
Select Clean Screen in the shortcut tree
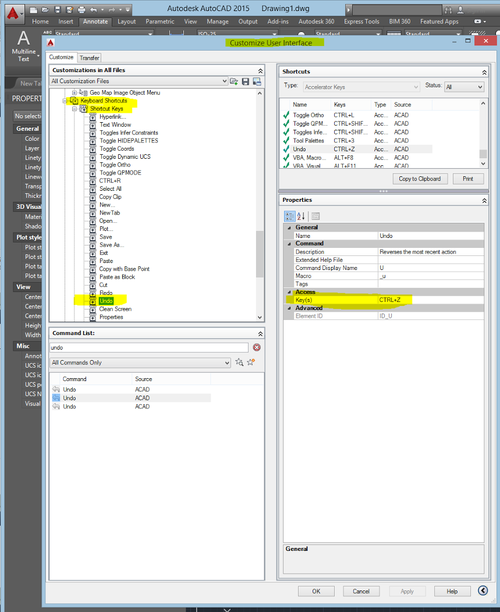[115, 309]
